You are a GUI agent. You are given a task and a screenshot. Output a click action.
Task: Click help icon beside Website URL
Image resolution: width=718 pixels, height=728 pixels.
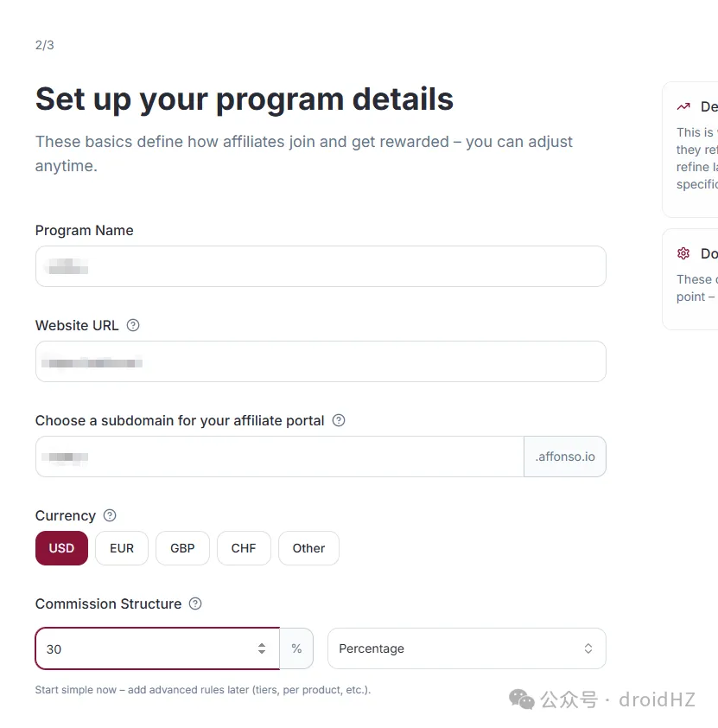[x=133, y=326]
